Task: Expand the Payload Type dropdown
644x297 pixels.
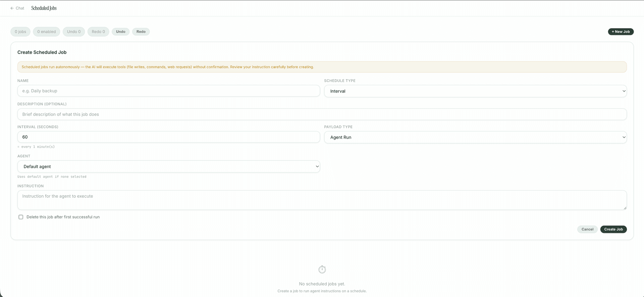Action: [475, 137]
